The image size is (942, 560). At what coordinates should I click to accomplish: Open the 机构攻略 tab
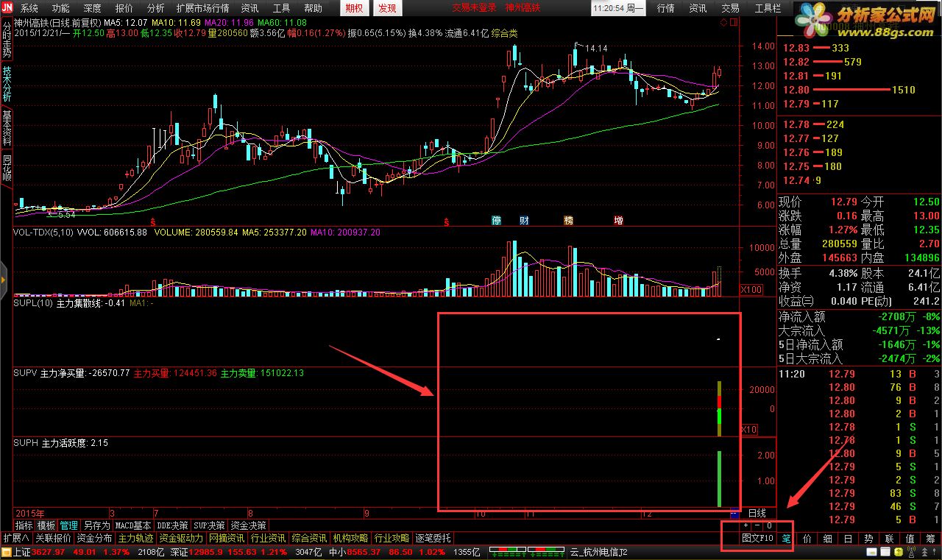350,538
